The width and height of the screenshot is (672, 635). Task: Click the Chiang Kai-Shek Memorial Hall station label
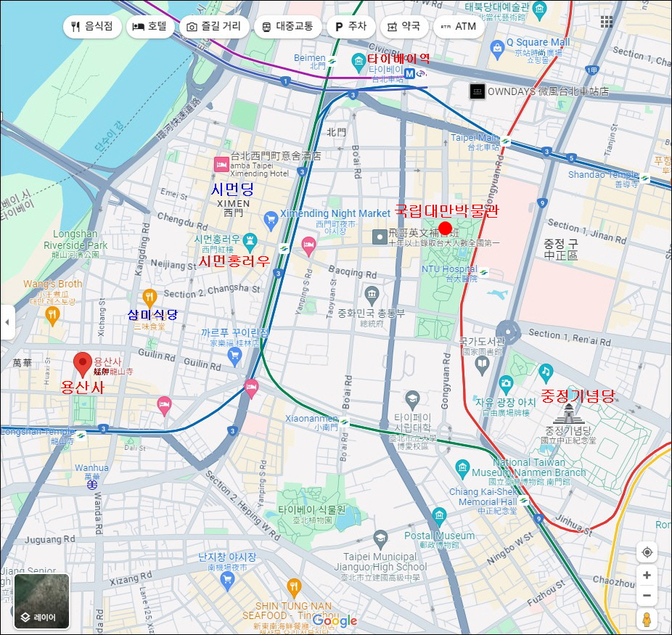coord(483,501)
